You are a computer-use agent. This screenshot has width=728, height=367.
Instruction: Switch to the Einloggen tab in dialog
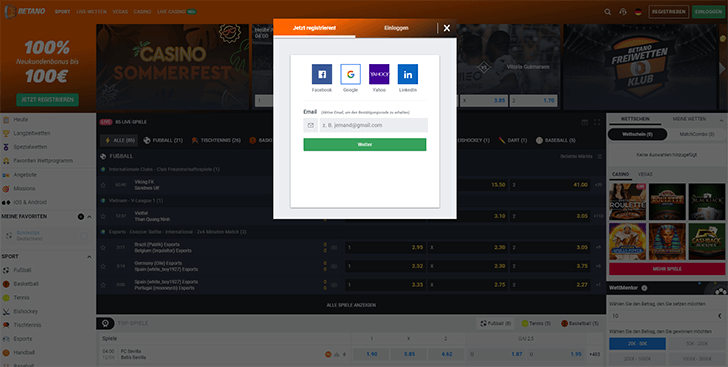click(x=396, y=28)
